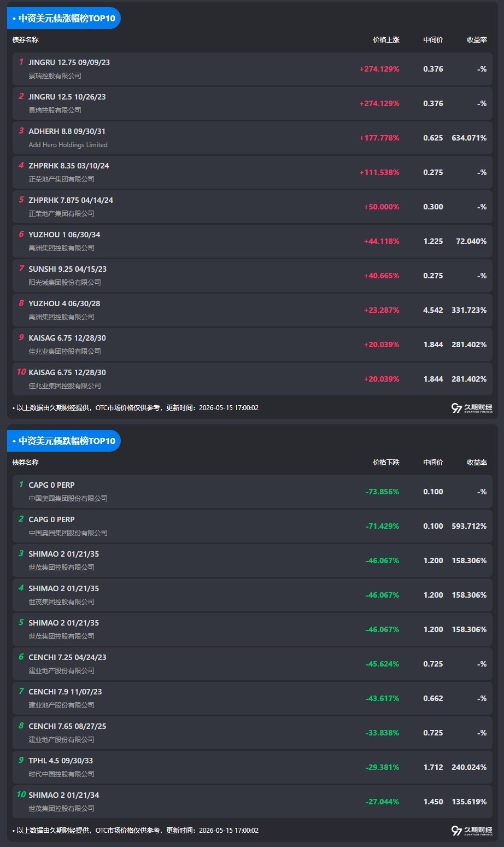Click the -33.838% price drop value
Screen dimensions: 504x847
tap(382, 733)
